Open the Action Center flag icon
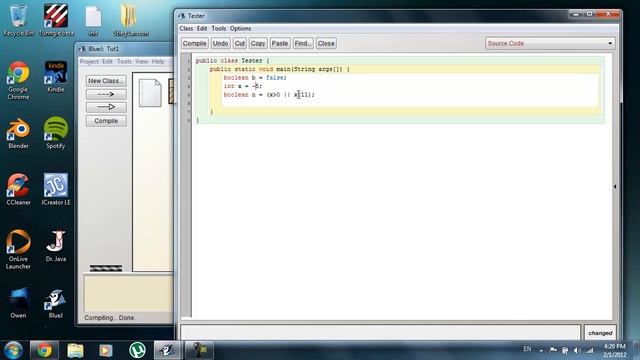 point(553,350)
